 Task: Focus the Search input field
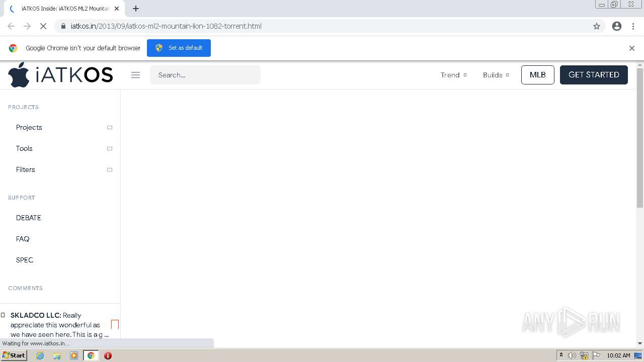pyautogui.click(x=205, y=75)
